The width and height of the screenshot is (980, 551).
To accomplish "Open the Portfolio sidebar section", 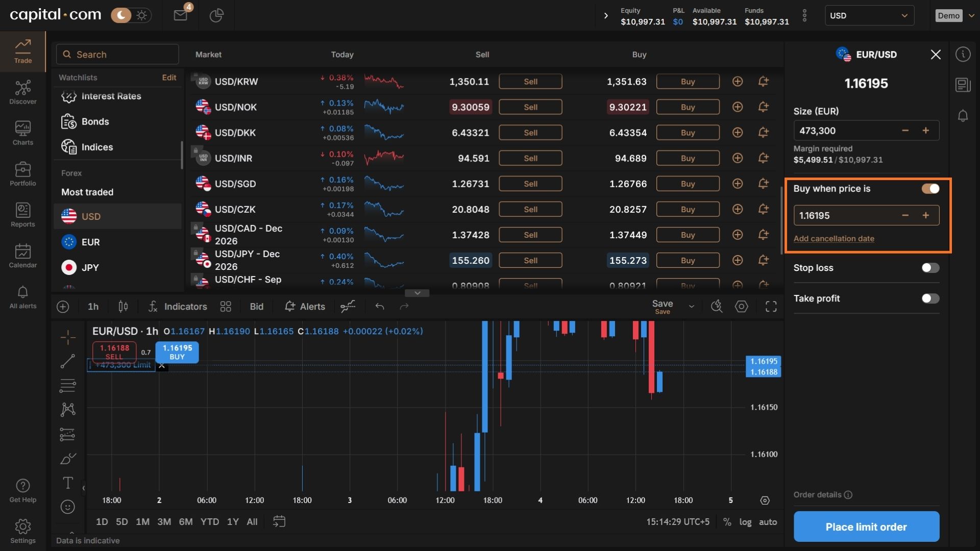I will pos(22,174).
